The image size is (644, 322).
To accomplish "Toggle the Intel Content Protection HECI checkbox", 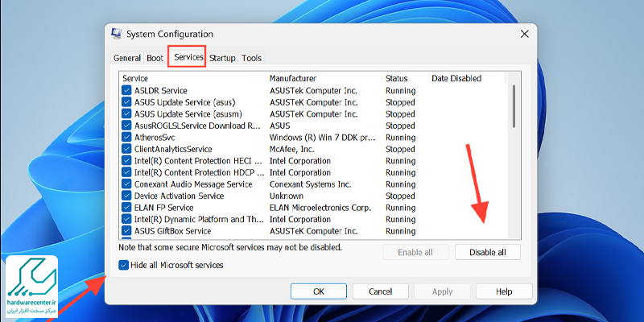I will (x=126, y=160).
